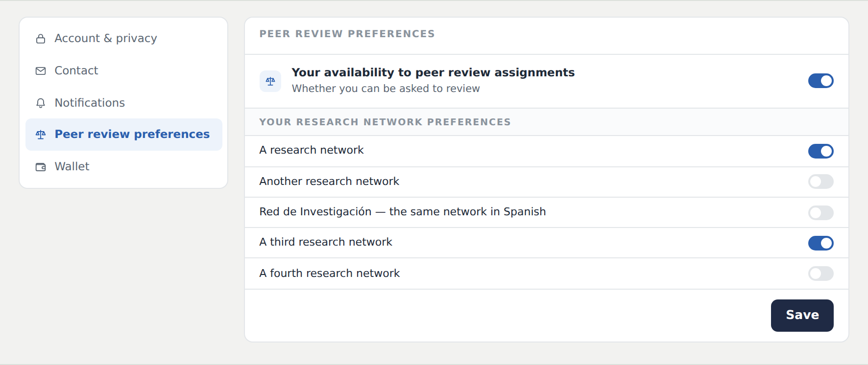The height and width of the screenshot is (365, 868).
Task: Enable Red de Investigación network toggle
Action: pos(821,213)
